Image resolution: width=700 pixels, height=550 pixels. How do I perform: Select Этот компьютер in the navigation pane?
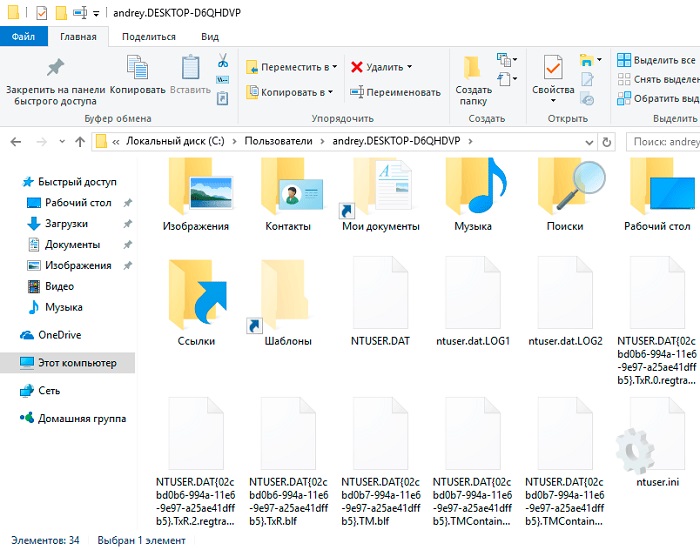click(x=77, y=362)
